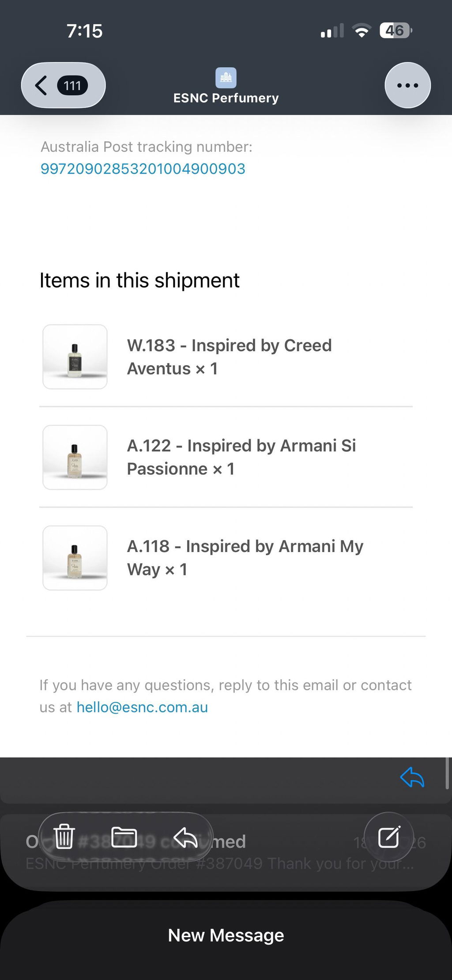Image resolution: width=452 pixels, height=980 pixels.
Task: Open the Creed Aventus product thumbnail
Action: coord(75,357)
